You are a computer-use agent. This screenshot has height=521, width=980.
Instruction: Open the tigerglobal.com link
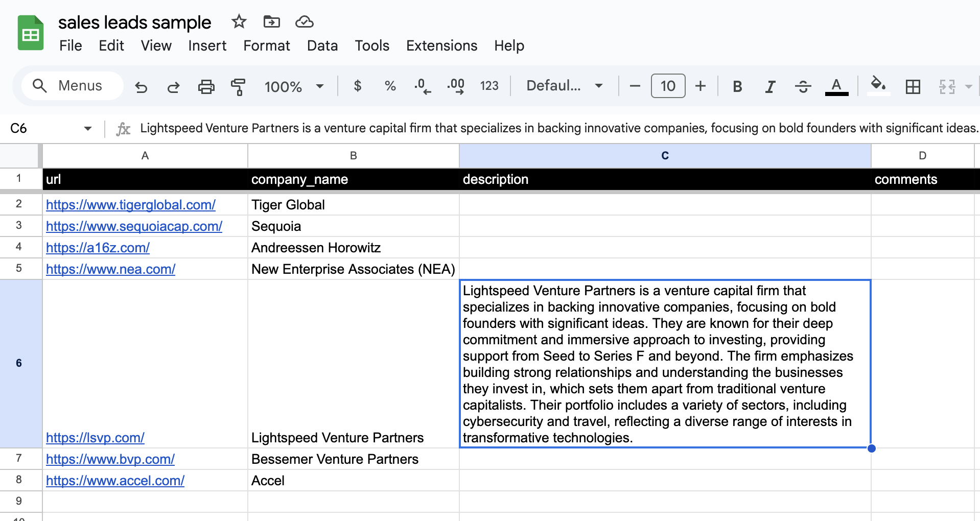click(131, 205)
